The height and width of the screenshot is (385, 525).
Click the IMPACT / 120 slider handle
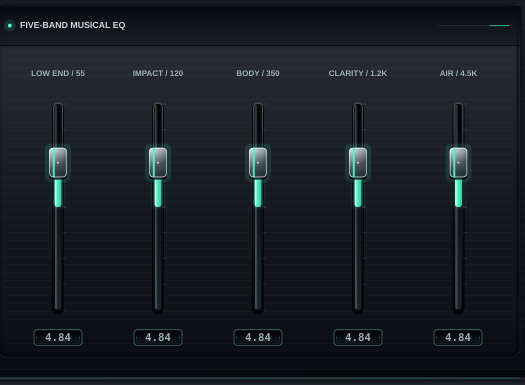[x=158, y=163]
